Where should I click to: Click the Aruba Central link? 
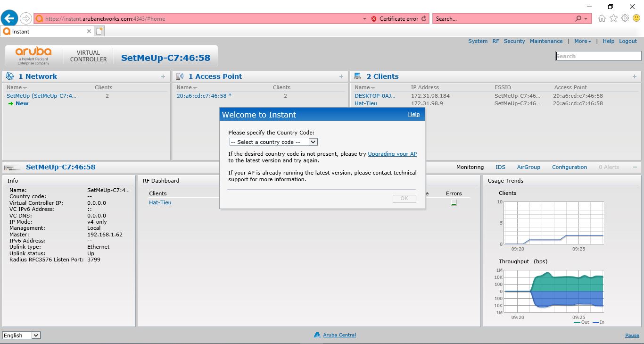(x=339, y=335)
